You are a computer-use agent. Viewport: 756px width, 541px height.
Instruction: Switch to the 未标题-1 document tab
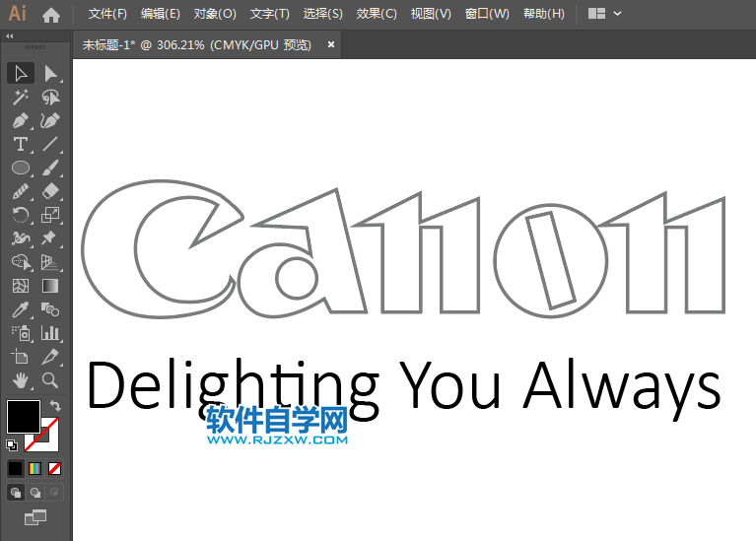point(197,45)
